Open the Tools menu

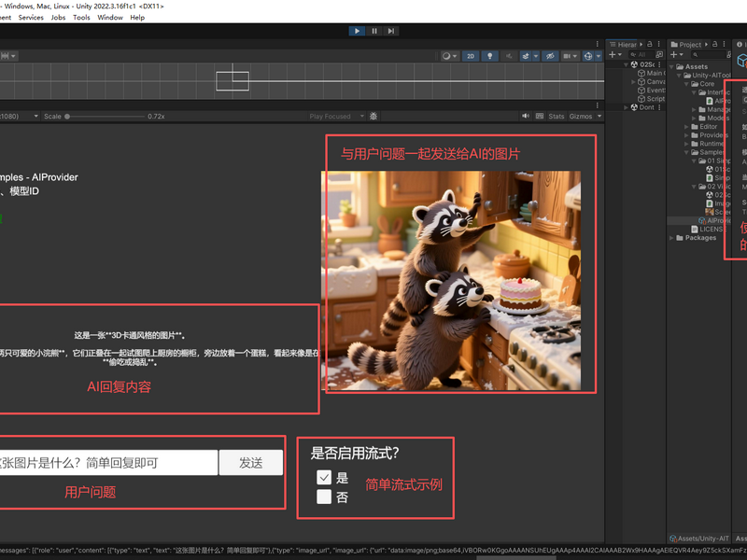point(81,18)
